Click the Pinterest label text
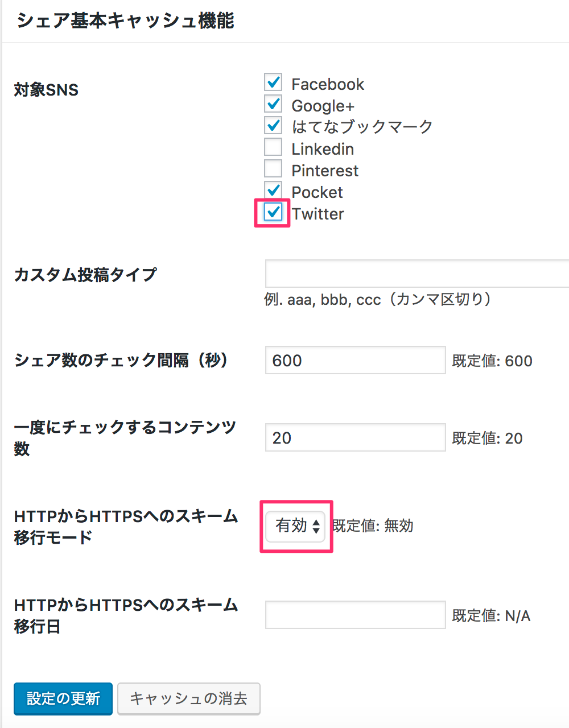Viewport: 569px width, 728px height. click(x=325, y=171)
